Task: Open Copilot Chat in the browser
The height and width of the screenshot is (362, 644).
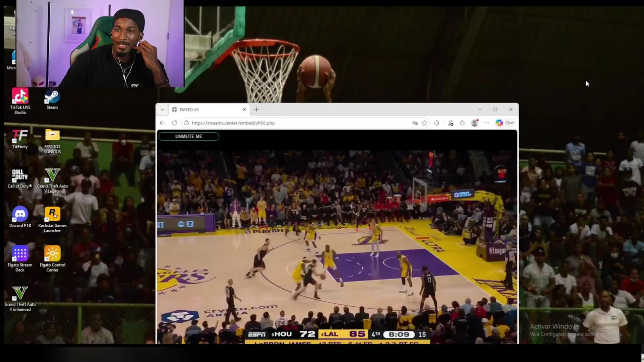Action: (x=505, y=123)
